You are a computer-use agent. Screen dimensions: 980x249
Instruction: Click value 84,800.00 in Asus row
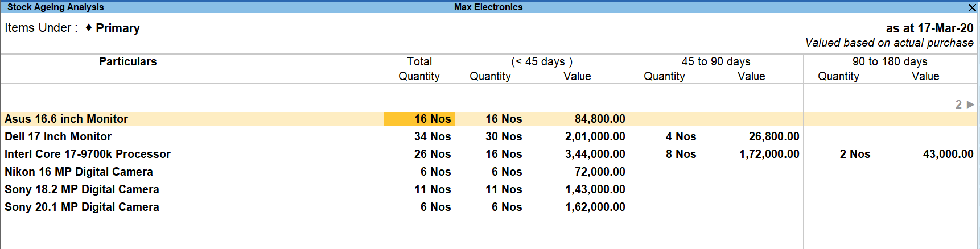click(600, 119)
